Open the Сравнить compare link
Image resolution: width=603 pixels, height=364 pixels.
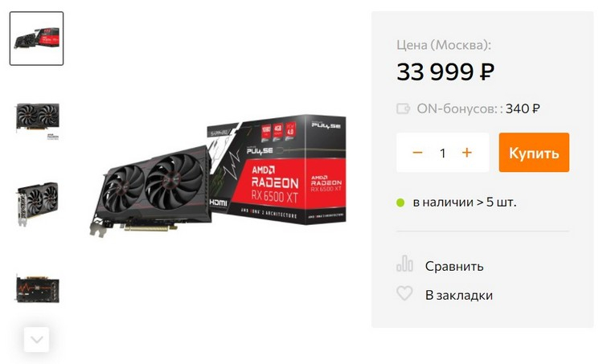click(454, 266)
